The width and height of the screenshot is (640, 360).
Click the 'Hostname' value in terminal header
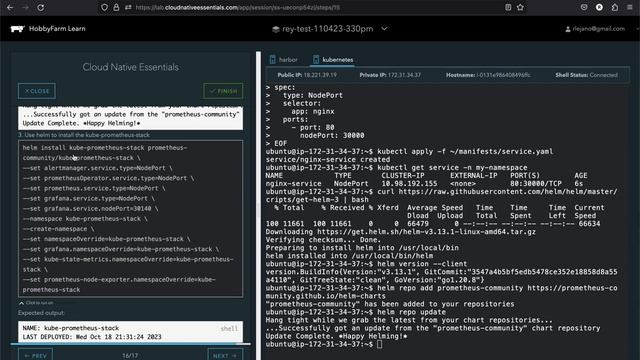pos(503,75)
